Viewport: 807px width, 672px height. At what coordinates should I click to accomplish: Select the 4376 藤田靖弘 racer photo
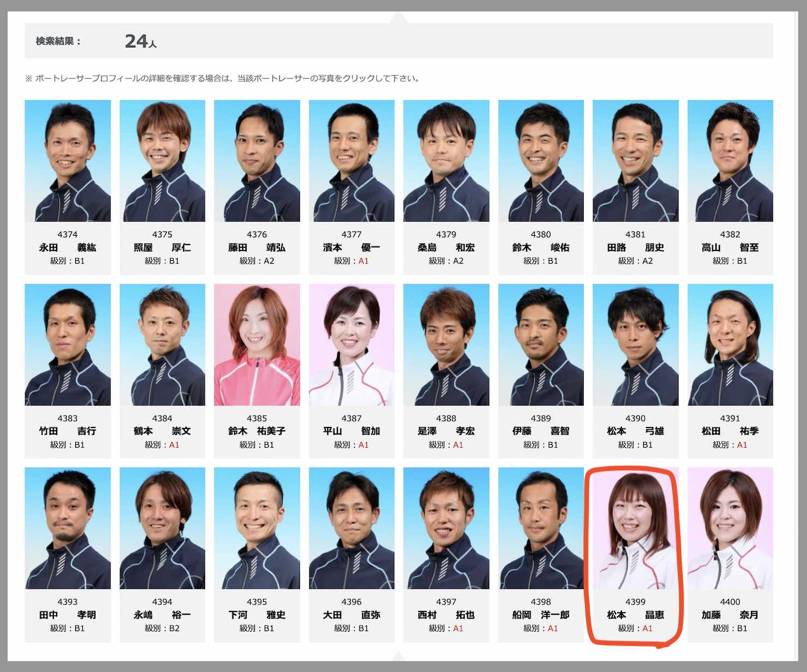(257, 161)
